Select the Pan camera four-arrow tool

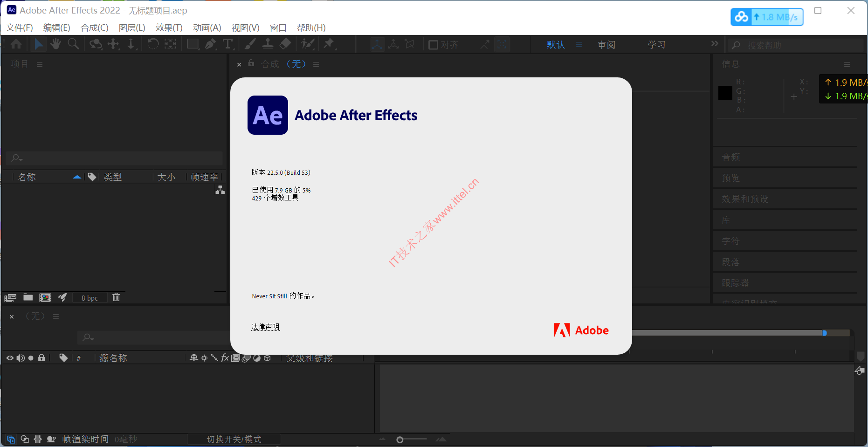pyautogui.click(x=113, y=44)
